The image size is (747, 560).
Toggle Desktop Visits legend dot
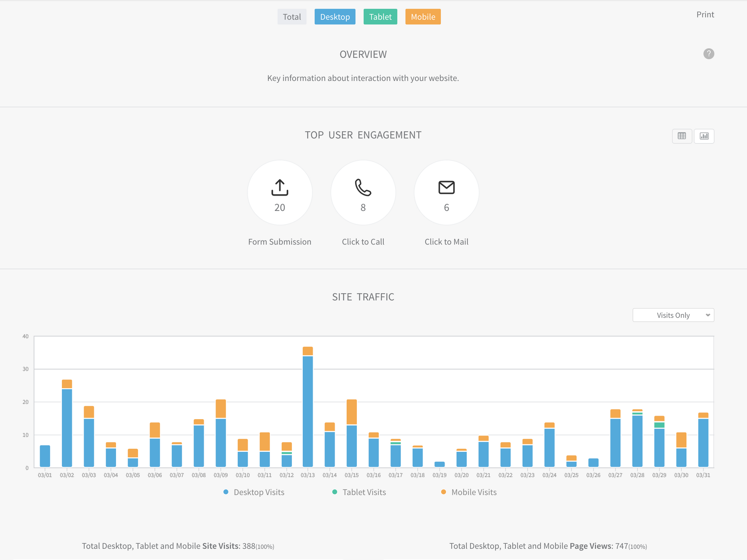pyautogui.click(x=226, y=492)
